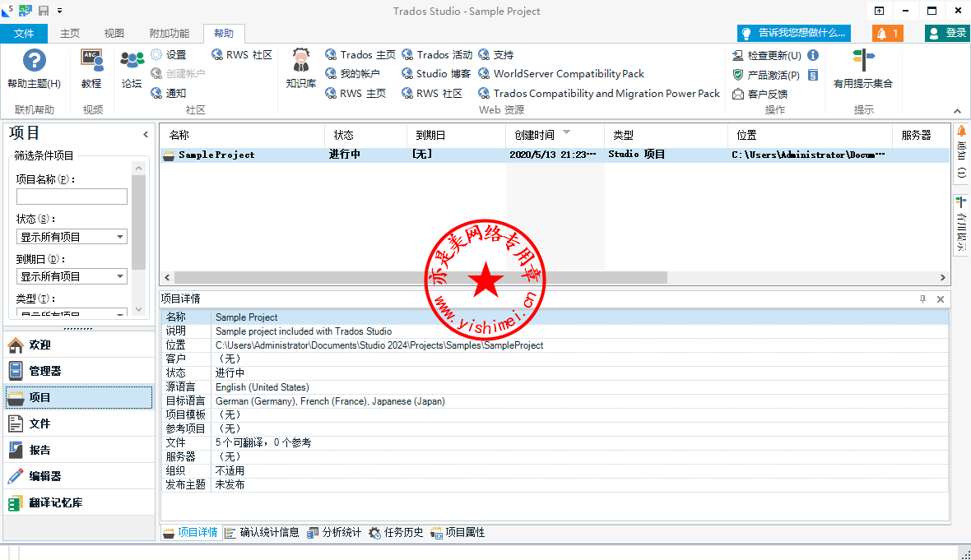Open 我的帐户 web resource
Image resolution: width=971 pixels, height=560 pixels.
[353, 74]
